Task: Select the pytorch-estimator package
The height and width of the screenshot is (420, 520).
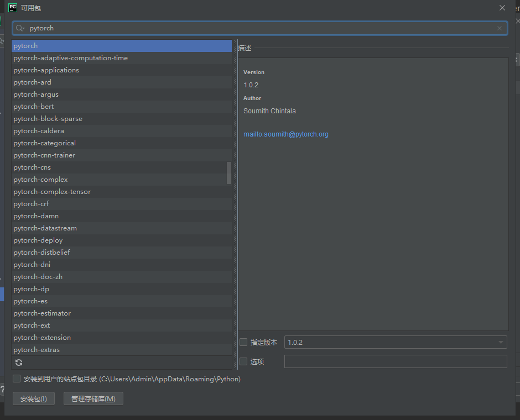Action: coord(121,313)
